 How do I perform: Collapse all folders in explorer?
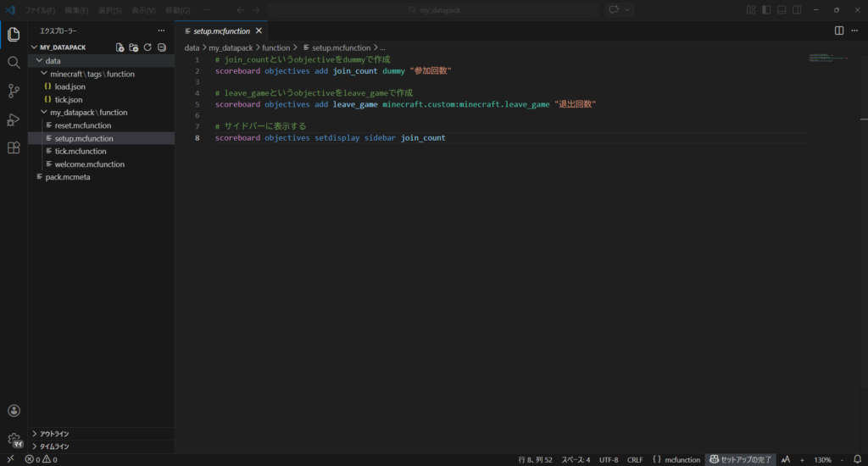[162, 47]
